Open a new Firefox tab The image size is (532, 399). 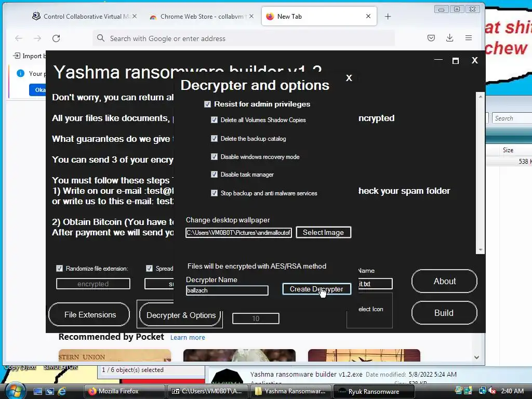(388, 16)
